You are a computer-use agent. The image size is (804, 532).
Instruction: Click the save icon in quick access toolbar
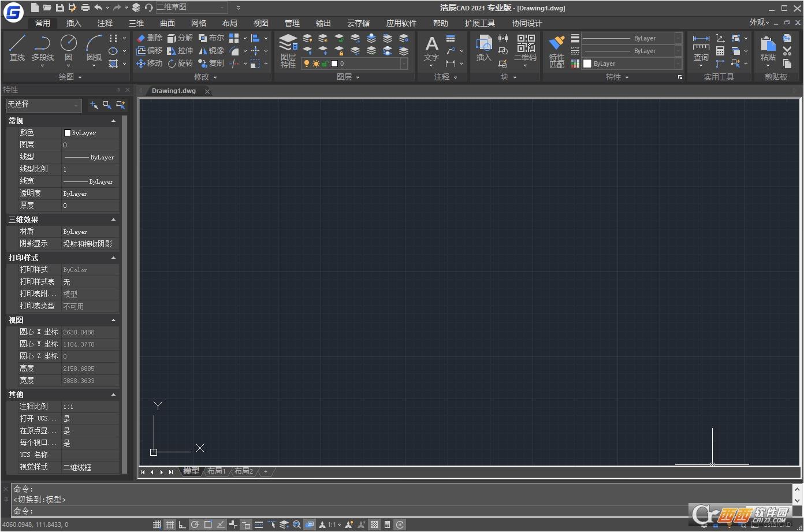tap(59, 8)
